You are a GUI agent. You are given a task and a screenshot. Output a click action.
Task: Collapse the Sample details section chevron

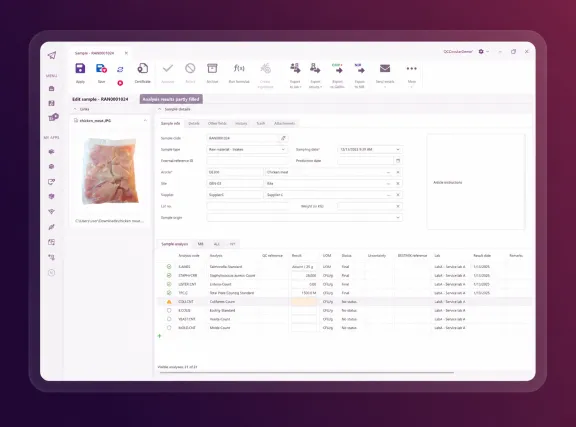(x=159, y=109)
